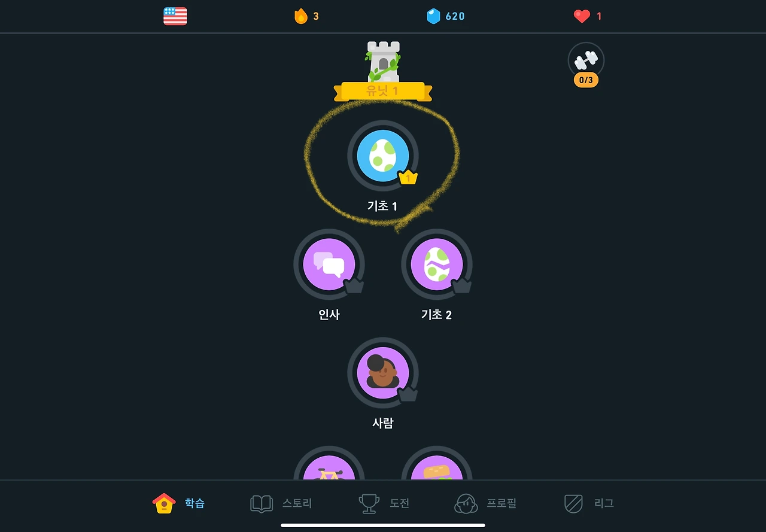Open the gem shop showing 620
The height and width of the screenshot is (532, 766).
446,16
